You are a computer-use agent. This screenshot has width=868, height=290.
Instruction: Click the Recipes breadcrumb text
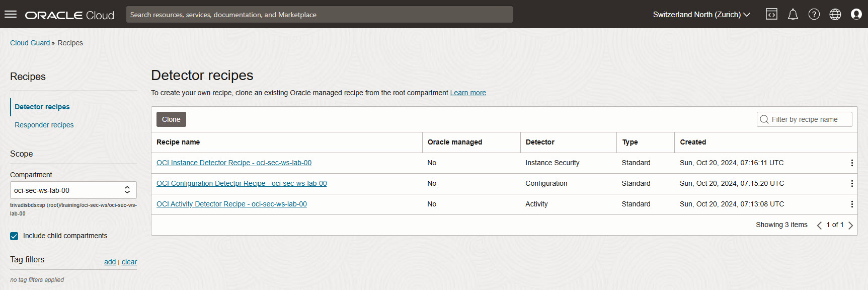(70, 43)
